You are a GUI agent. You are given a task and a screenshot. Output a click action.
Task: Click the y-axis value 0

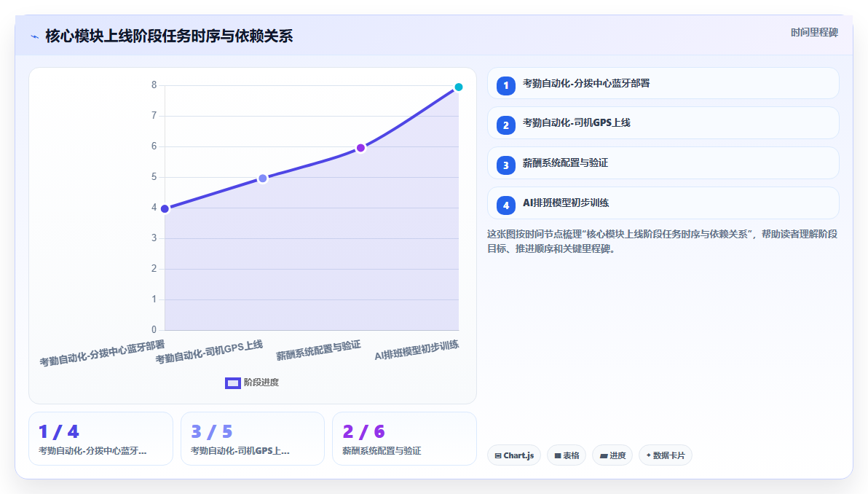coord(154,330)
